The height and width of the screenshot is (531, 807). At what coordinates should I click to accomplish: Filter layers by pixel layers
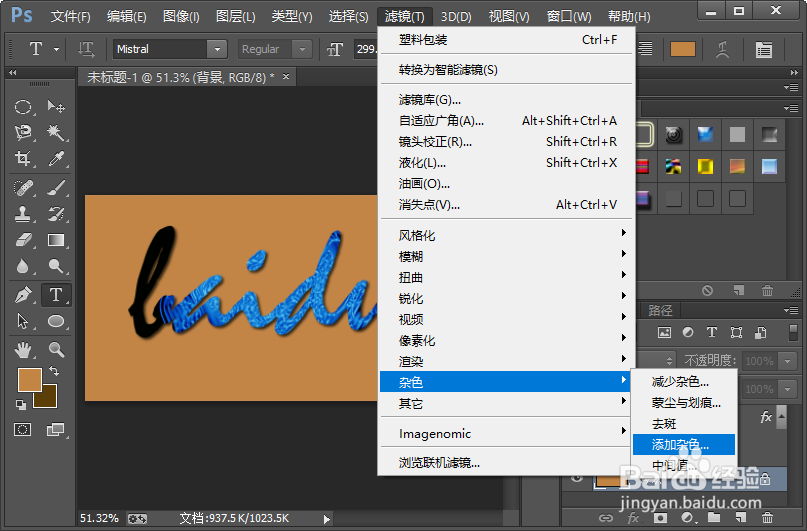pos(664,332)
